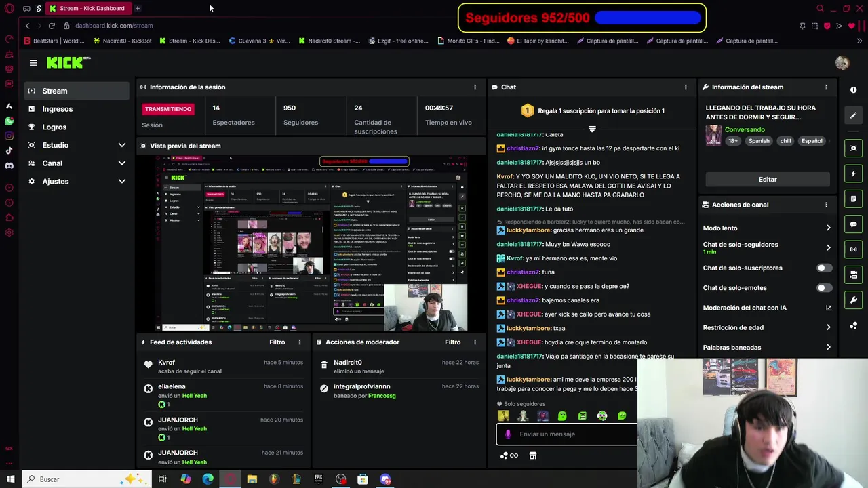Expand the Canal sidebar section
The image size is (868, 488).
(x=122, y=163)
